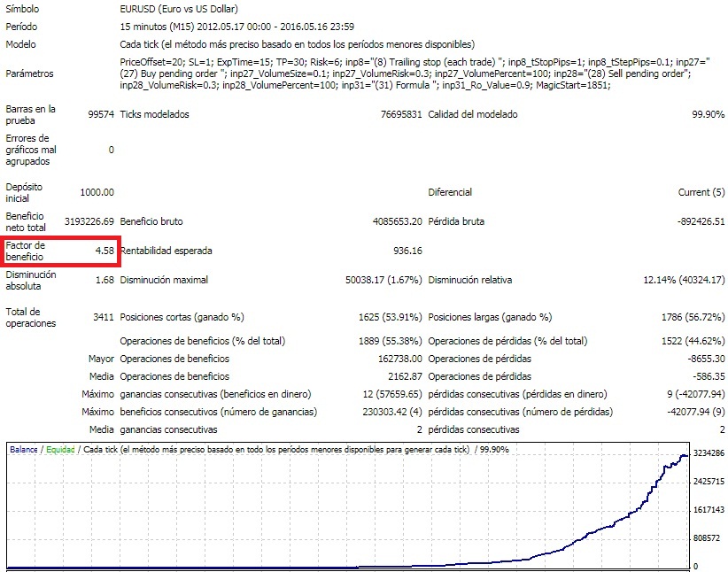Select absolute drawdown value "1.68"
Screen dimensions: 728x572
point(105,280)
